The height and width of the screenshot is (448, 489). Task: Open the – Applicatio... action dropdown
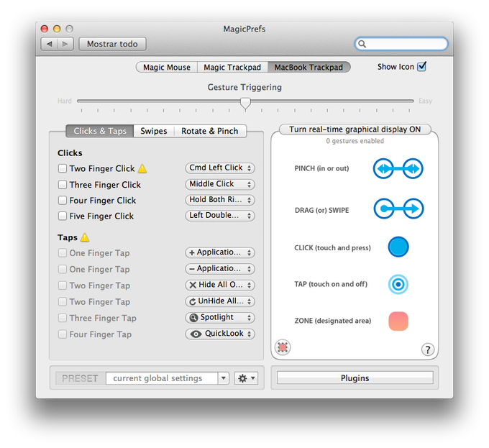[x=220, y=269]
